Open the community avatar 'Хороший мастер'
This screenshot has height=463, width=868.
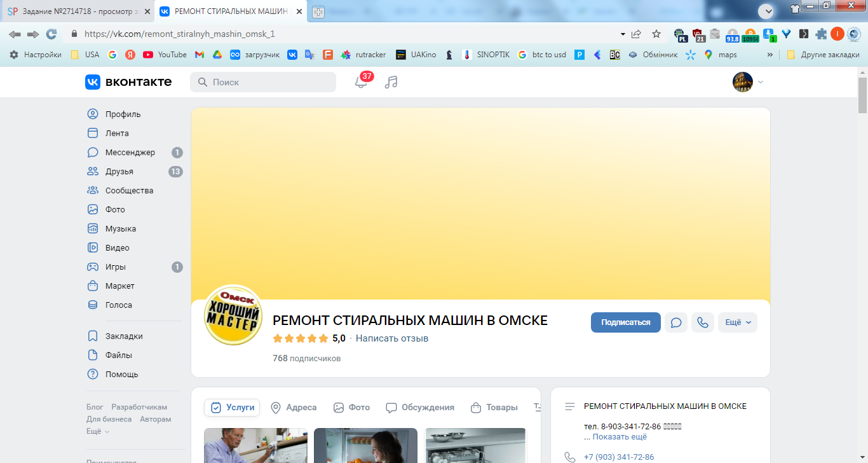[233, 316]
